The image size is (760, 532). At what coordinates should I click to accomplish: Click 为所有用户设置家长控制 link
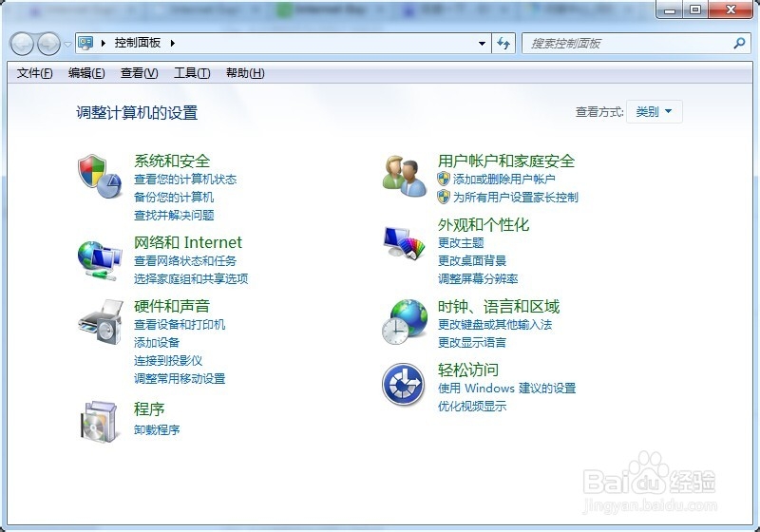point(515,198)
